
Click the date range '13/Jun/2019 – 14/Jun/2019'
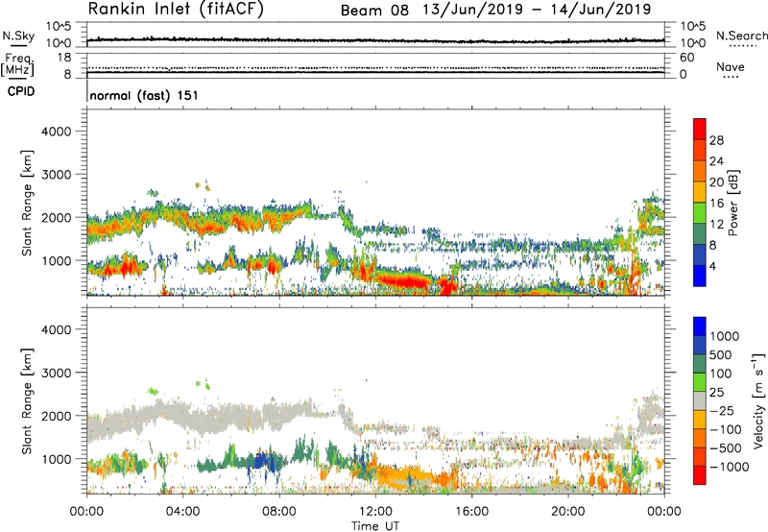pos(537,10)
